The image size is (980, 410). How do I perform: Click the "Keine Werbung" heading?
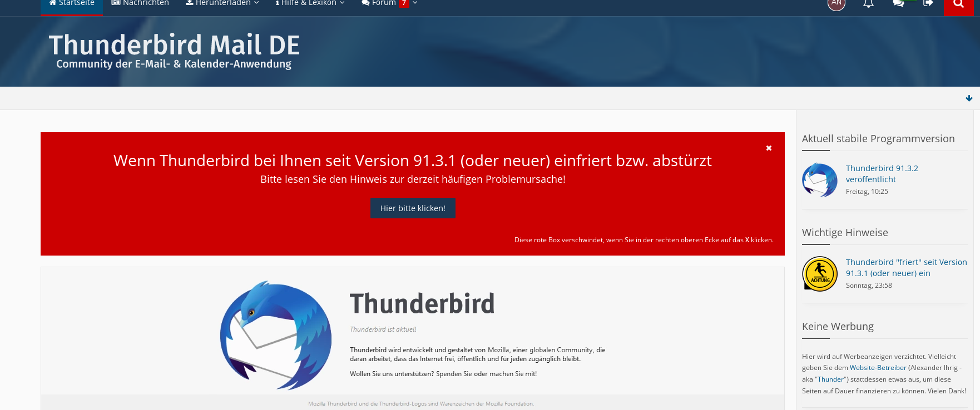click(x=838, y=327)
